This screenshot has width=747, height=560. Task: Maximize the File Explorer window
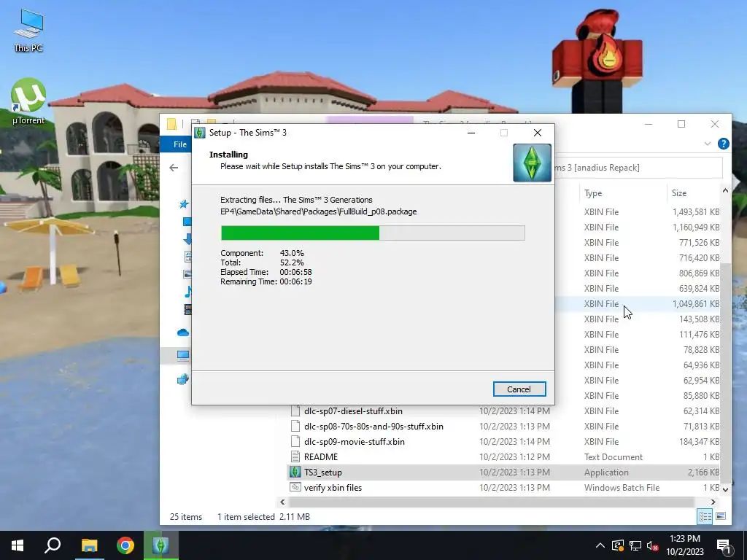click(x=681, y=124)
